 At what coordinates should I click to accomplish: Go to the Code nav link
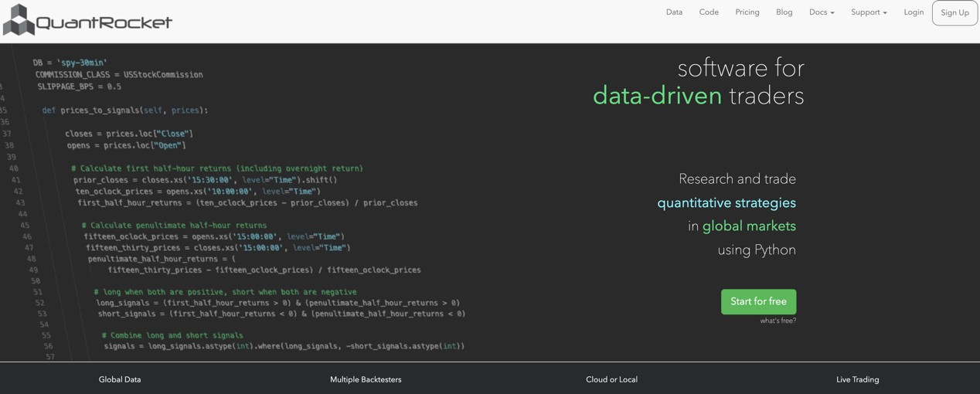coord(709,12)
